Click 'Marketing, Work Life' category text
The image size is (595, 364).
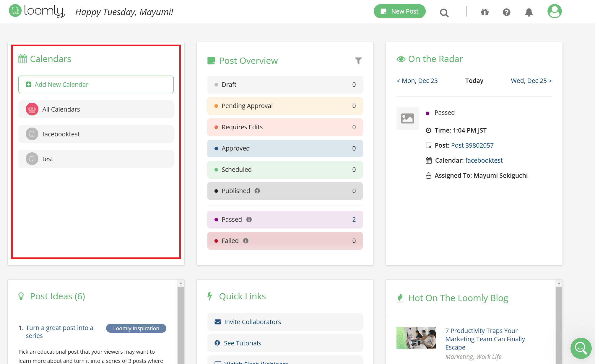(x=473, y=357)
